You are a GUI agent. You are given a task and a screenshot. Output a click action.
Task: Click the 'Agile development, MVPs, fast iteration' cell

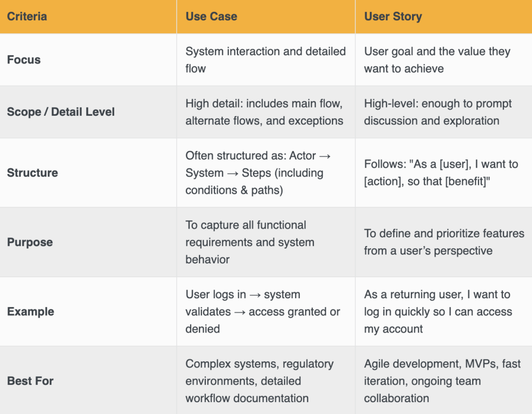tap(442, 381)
